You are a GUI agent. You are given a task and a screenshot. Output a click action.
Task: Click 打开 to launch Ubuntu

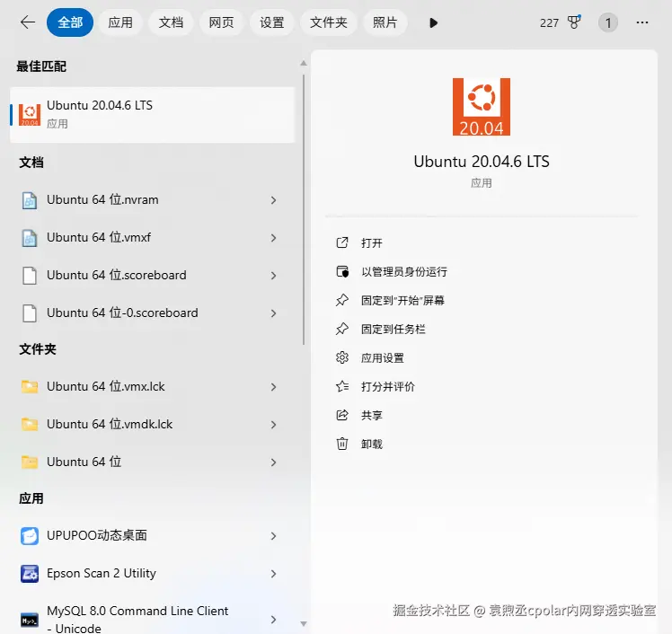click(x=371, y=242)
